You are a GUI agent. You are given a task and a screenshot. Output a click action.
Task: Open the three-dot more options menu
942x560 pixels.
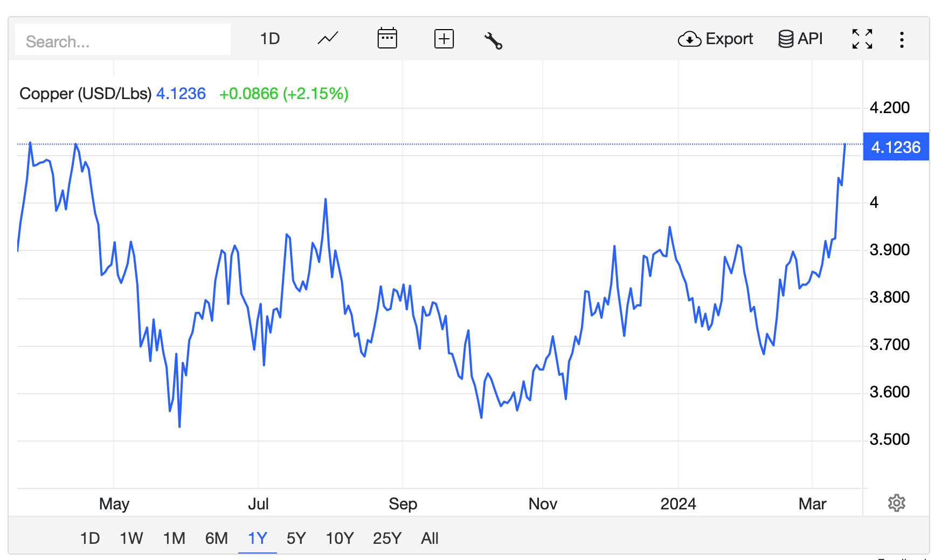pos(902,40)
